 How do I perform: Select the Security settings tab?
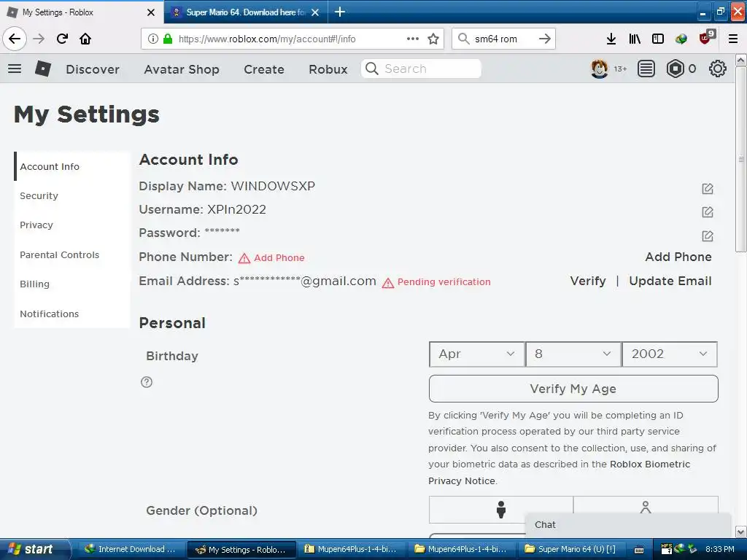(72, 195)
